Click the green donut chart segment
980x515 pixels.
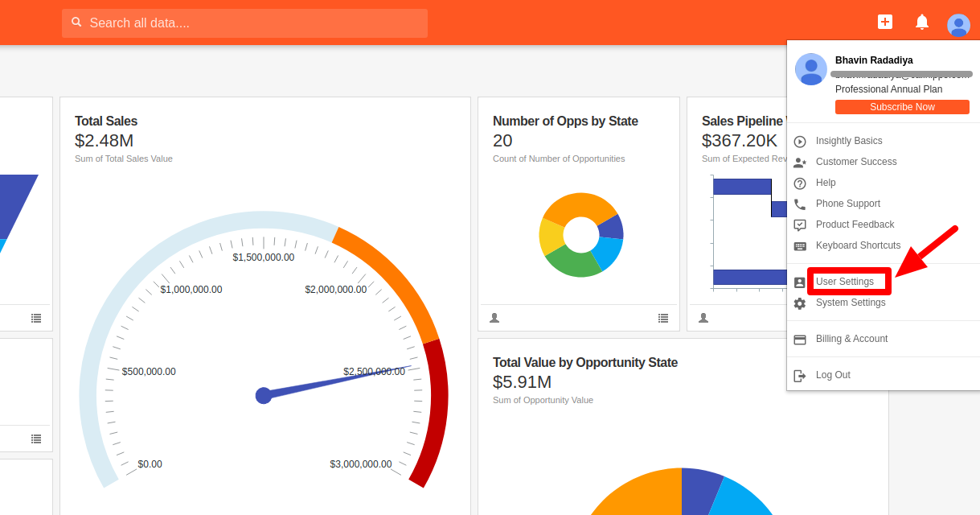click(x=572, y=262)
